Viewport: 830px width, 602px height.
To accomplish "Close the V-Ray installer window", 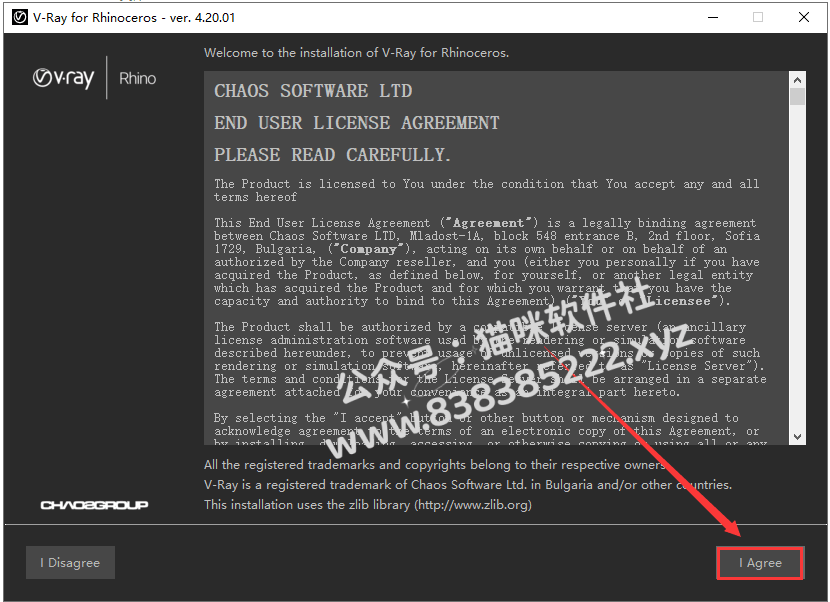I will (804, 17).
